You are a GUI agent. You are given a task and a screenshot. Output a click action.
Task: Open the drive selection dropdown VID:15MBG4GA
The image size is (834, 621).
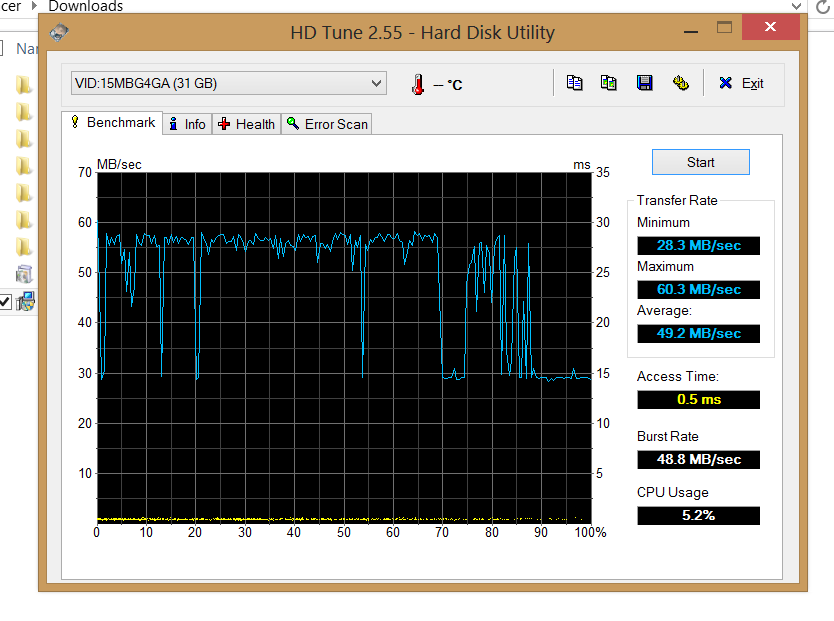click(229, 83)
